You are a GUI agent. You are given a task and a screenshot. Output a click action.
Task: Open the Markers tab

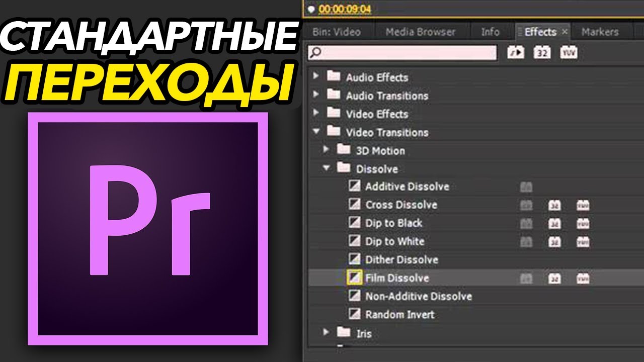(x=600, y=32)
